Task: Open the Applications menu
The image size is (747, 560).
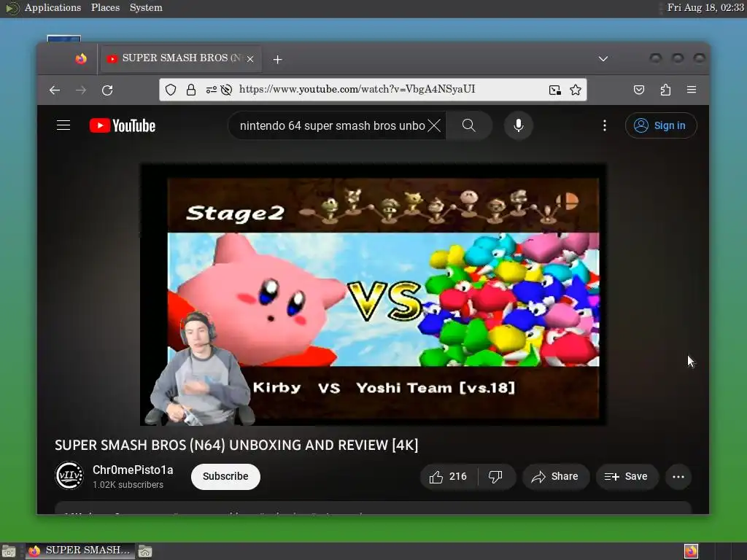Action: point(53,7)
